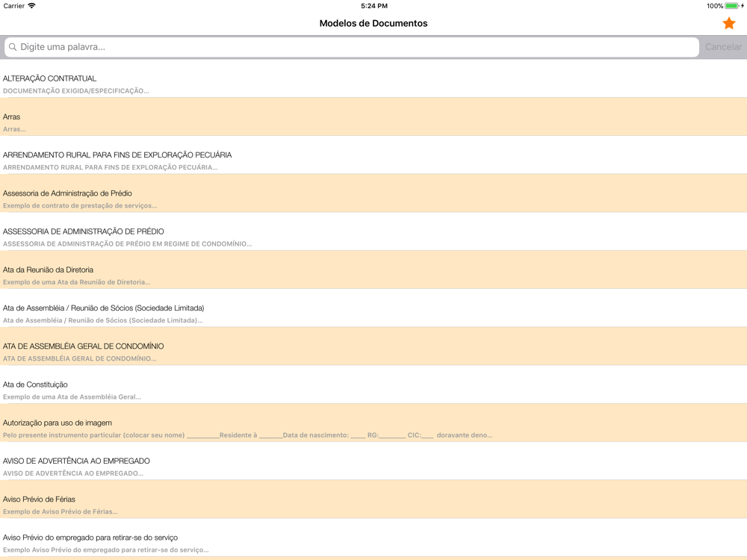Tap the battery status icon
This screenshot has height=560, width=747.
(732, 6)
